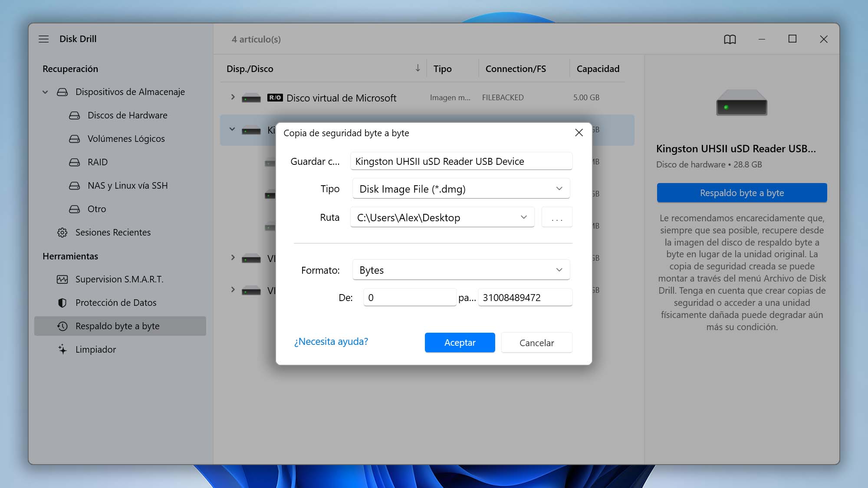This screenshot has height=488, width=868.
Task: Click the Dispositivos de Almacenaje drive icon
Action: (x=62, y=92)
